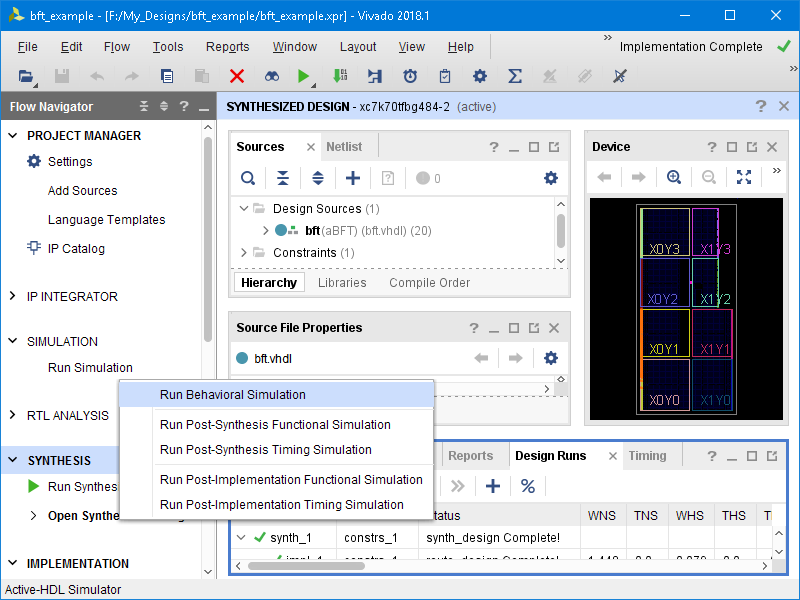Collapse the PROJECT MANAGER section
The height and width of the screenshot is (600, 800).
(x=13, y=136)
